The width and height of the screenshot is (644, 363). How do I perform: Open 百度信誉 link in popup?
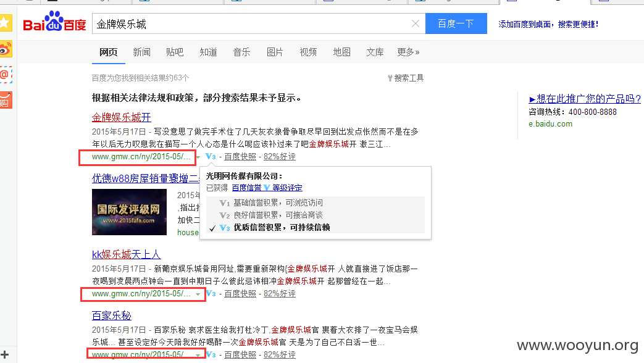[246, 188]
